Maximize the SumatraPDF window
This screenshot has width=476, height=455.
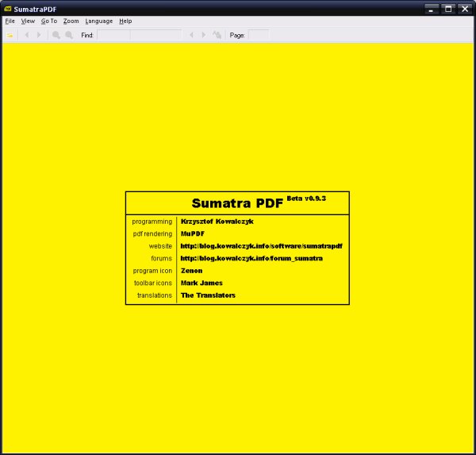coord(448,9)
